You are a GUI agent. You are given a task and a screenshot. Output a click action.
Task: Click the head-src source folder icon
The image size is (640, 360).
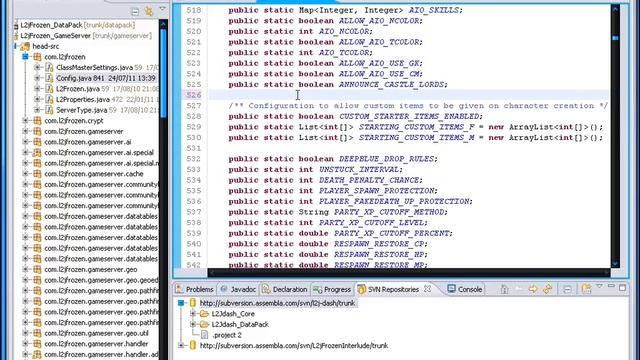click(25, 47)
